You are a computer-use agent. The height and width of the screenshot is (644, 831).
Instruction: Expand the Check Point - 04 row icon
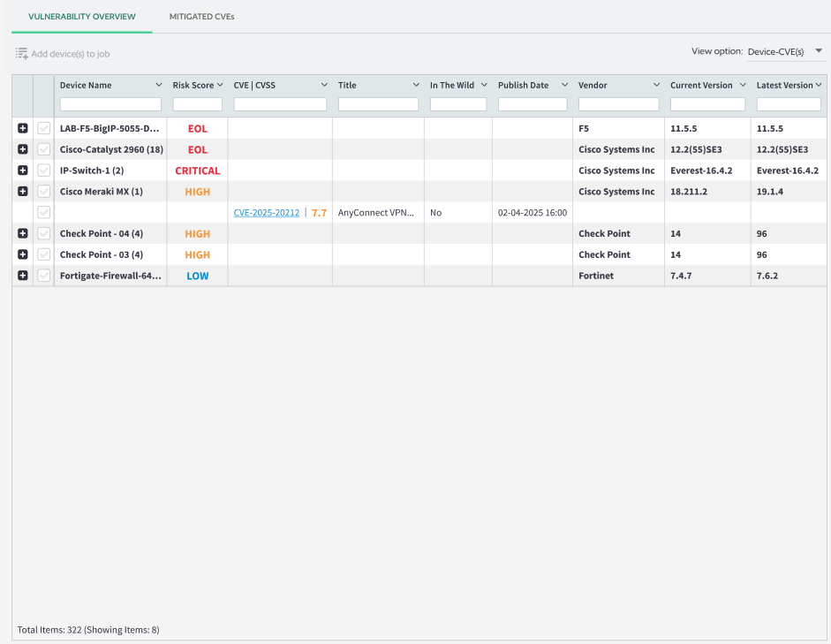(x=23, y=234)
